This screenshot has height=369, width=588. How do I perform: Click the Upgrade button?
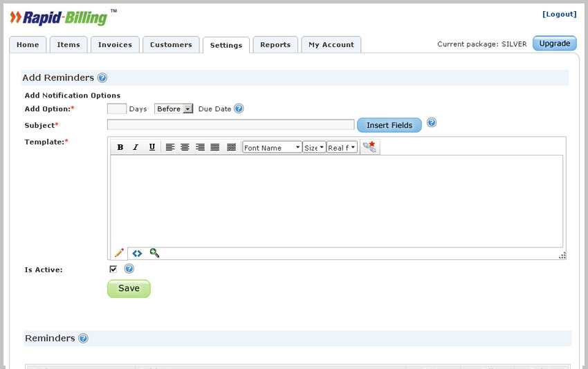click(555, 44)
